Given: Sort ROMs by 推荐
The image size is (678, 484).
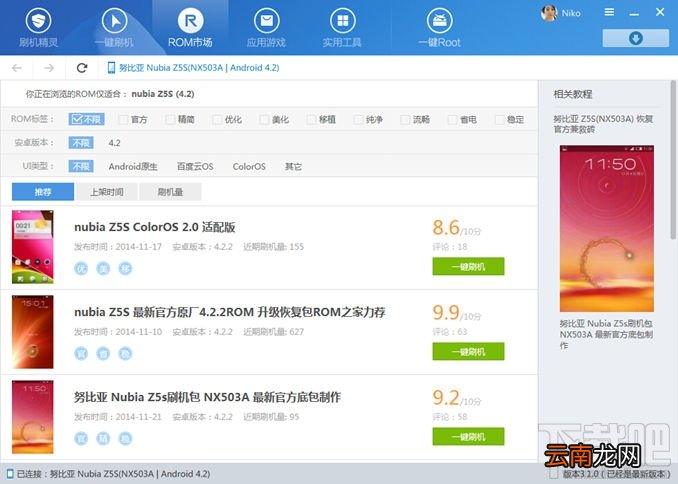Looking at the screenshot, I should [43, 192].
